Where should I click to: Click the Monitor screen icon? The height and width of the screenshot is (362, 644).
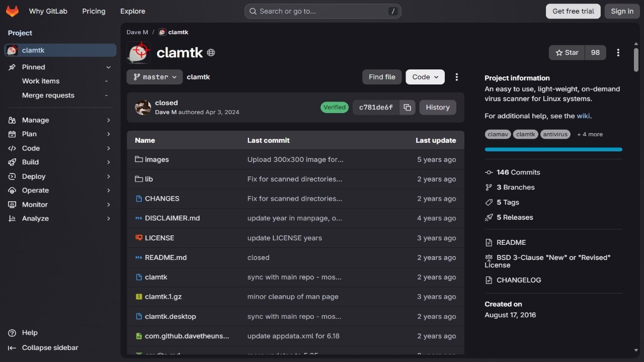point(12,205)
